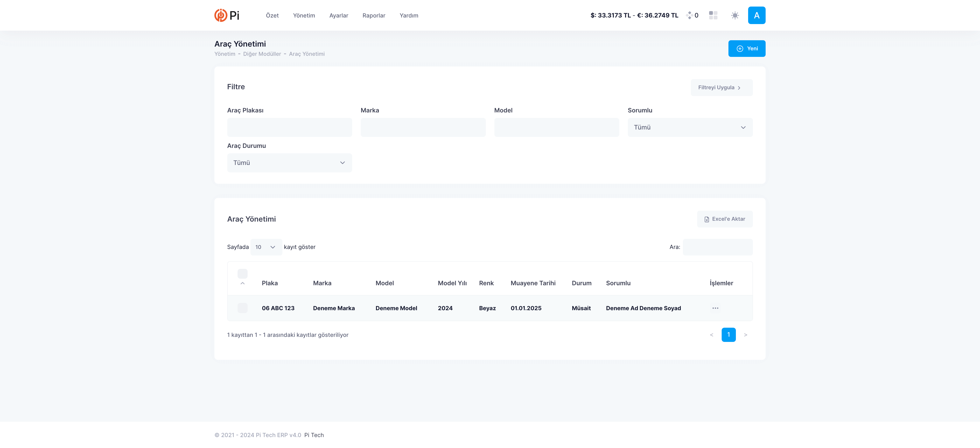Open the apps grid icon
The width and height of the screenshot is (980, 448).
click(713, 15)
